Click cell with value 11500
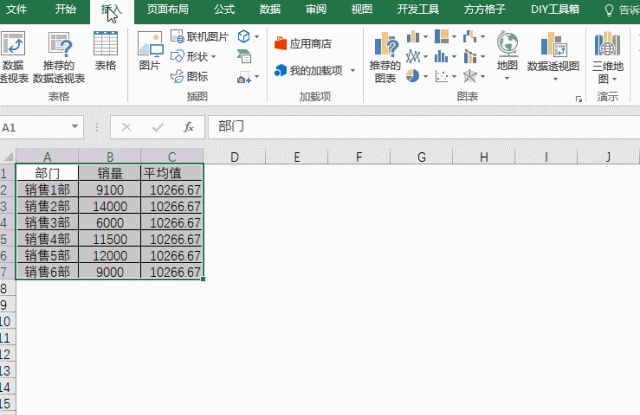The image size is (640, 415). 110,239
